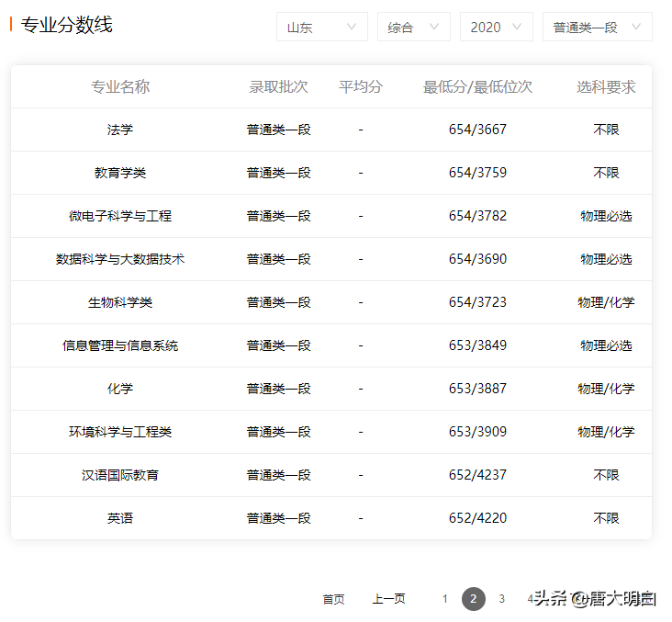Go to page 3
The height and width of the screenshot is (622, 672).
tap(501, 599)
